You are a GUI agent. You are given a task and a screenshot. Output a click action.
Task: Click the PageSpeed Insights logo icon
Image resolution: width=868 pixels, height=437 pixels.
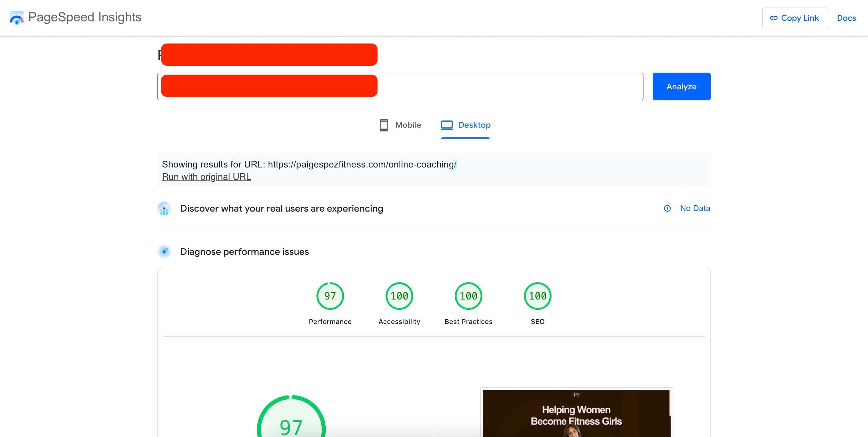[x=16, y=18]
